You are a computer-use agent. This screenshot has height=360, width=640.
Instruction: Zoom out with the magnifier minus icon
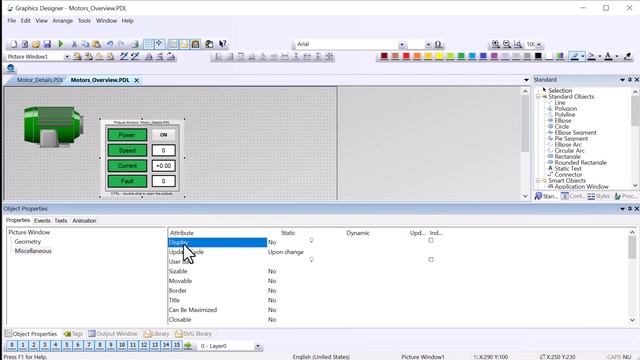click(x=507, y=44)
